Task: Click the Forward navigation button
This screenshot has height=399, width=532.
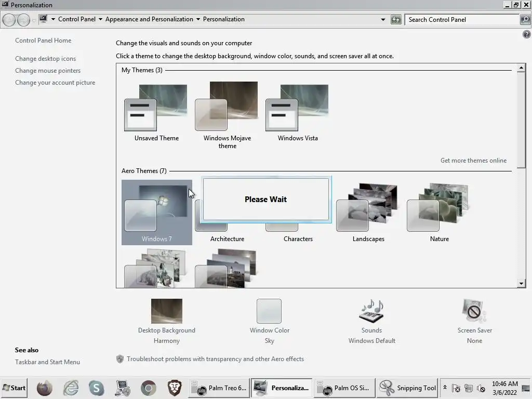Action: coord(23,20)
